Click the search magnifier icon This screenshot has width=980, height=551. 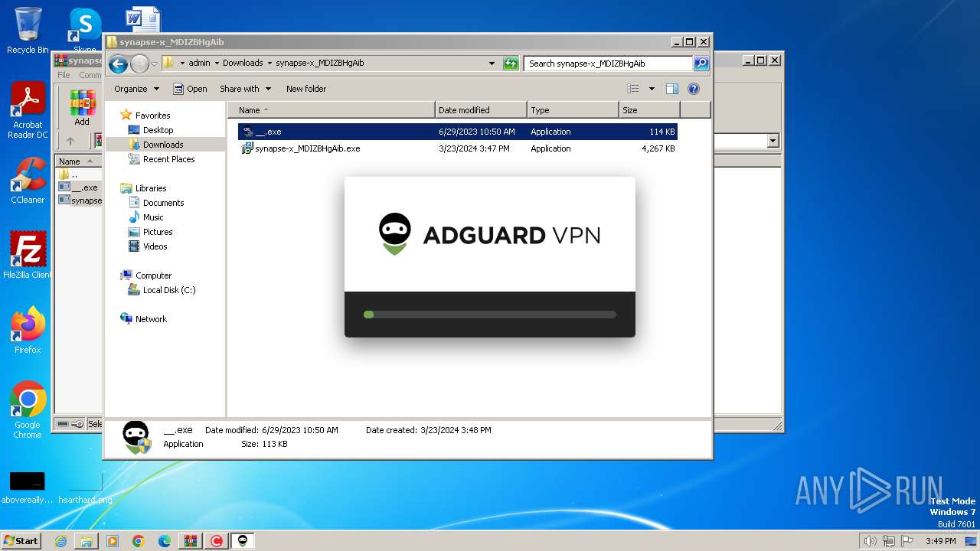coord(701,64)
